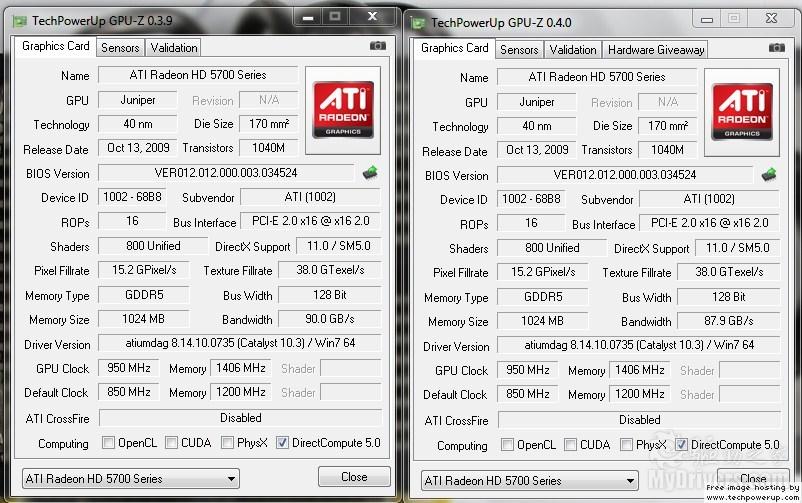This screenshot has width=802, height=503.
Task: Click the BIOS Version field in GPU-Z 0.4.0
Action: click(625, 175)
